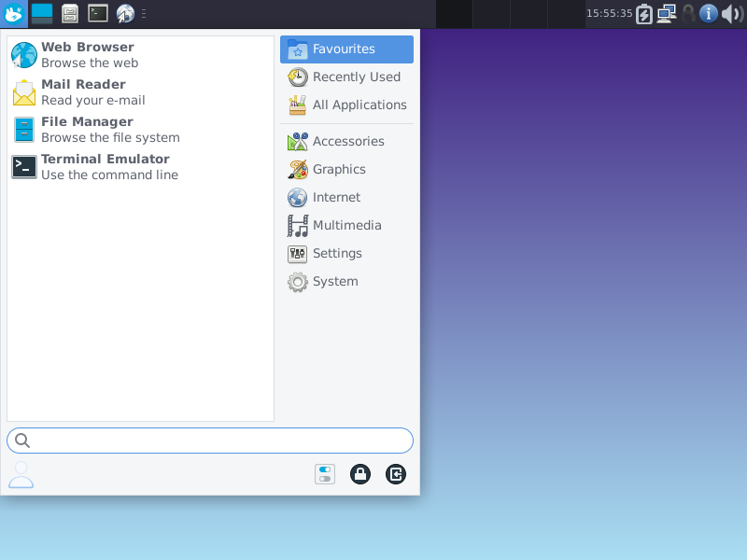The image size is (747, 560).
Task: Click the power manager battery icon
Action: tap(644, 13)
